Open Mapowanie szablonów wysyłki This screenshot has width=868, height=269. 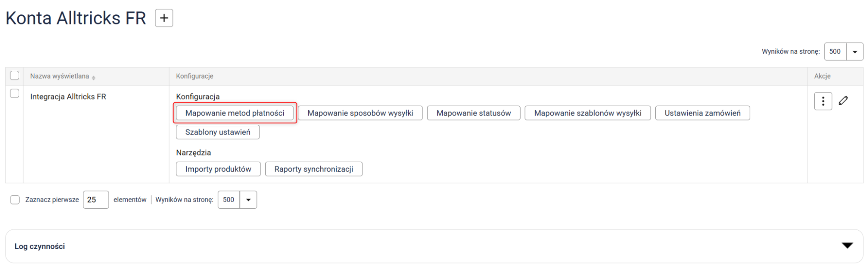tap(587, 113)
